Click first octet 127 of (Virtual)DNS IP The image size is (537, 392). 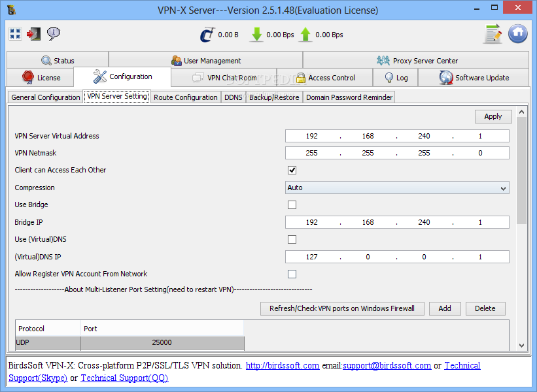point(311,257)
